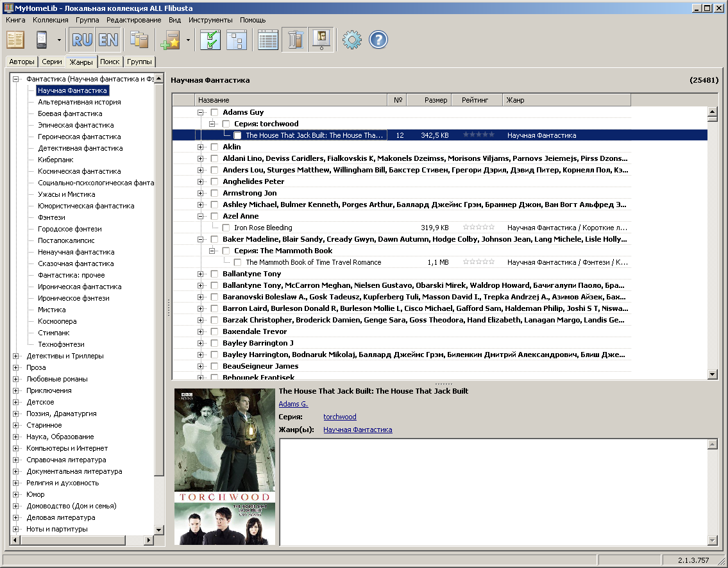The width and height of the screenshot is (728, 568).
Task: Check The House That Jack Built checkbox
Action: pos(238,135)
